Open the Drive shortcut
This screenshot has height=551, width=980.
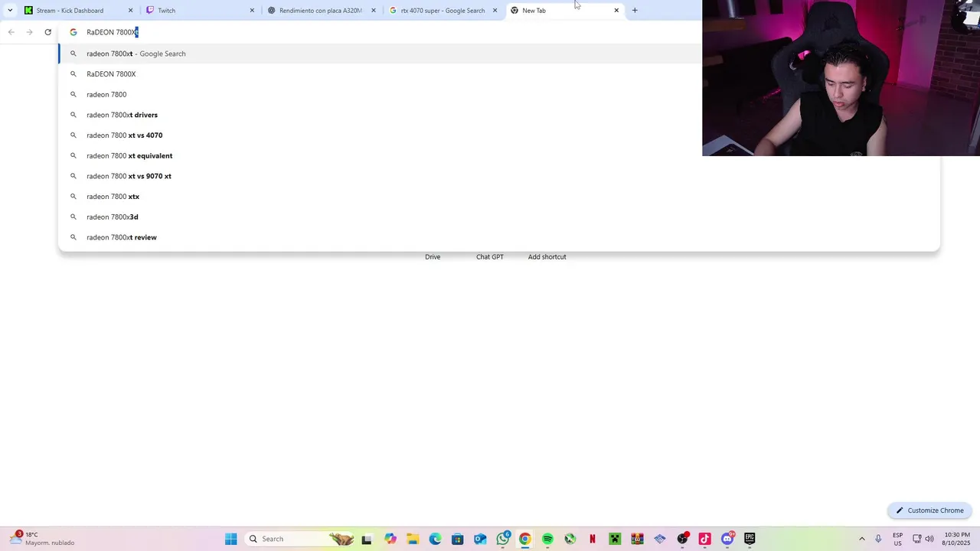pyautogui.click(x=433, y=257)
